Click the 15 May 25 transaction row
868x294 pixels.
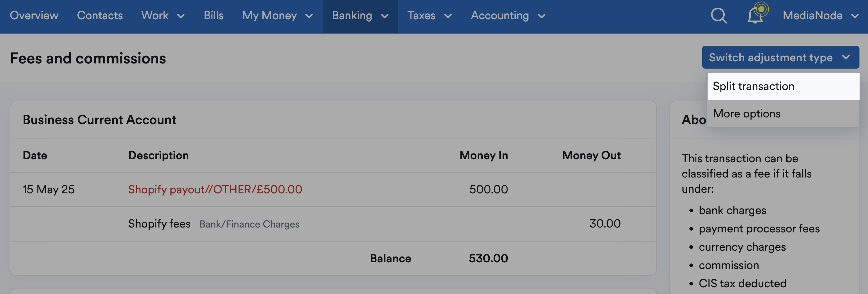point(49,189)
